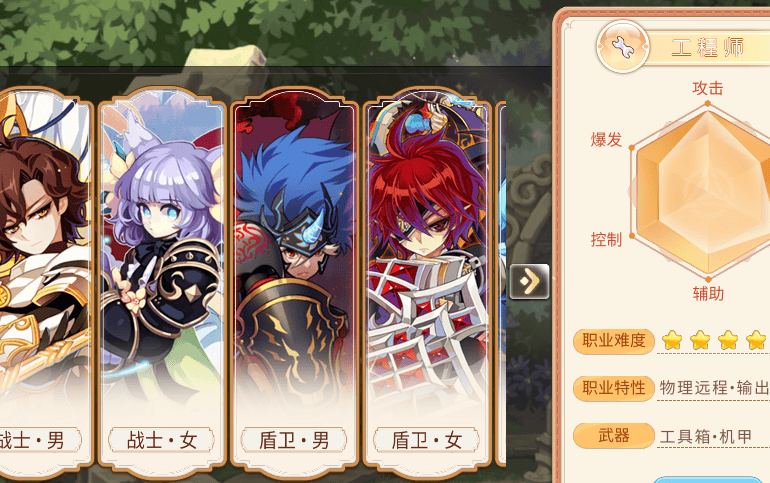Screen dimensions: 770x483
Task: Click the orange hexagon stat chart
Action: point(702,191)
